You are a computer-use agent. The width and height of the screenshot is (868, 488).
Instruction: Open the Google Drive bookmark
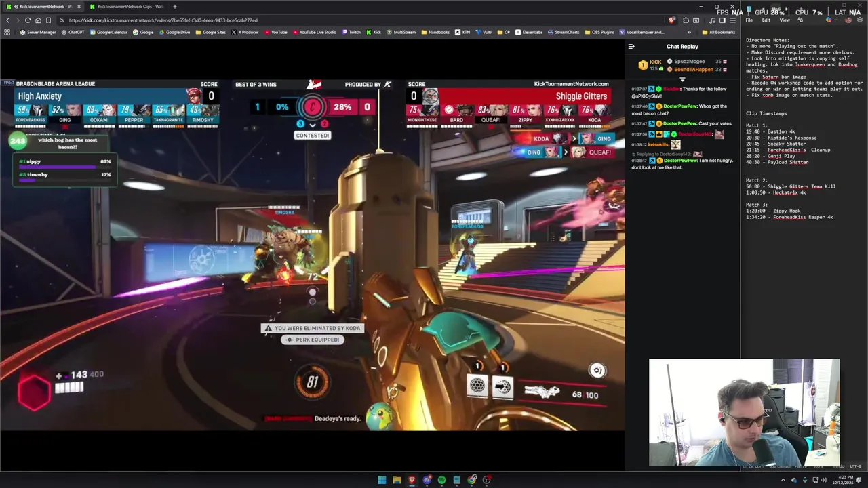click(x=174, y=32)
